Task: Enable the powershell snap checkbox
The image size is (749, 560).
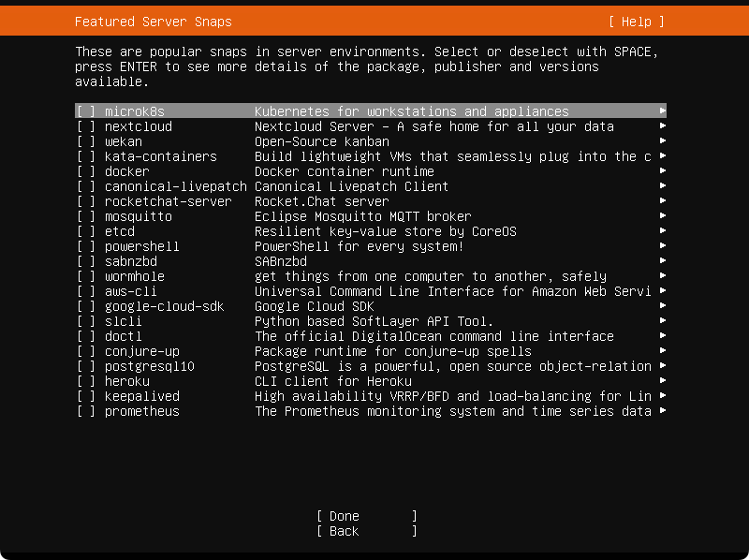Action: 86,246
